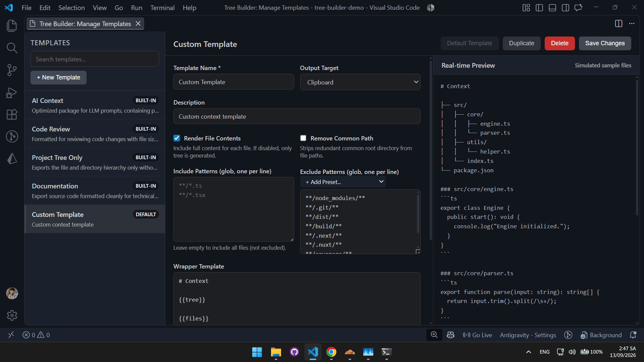Open Source Control view
The height and width of the screenshot is (362, 644).
tap(12, 70)
